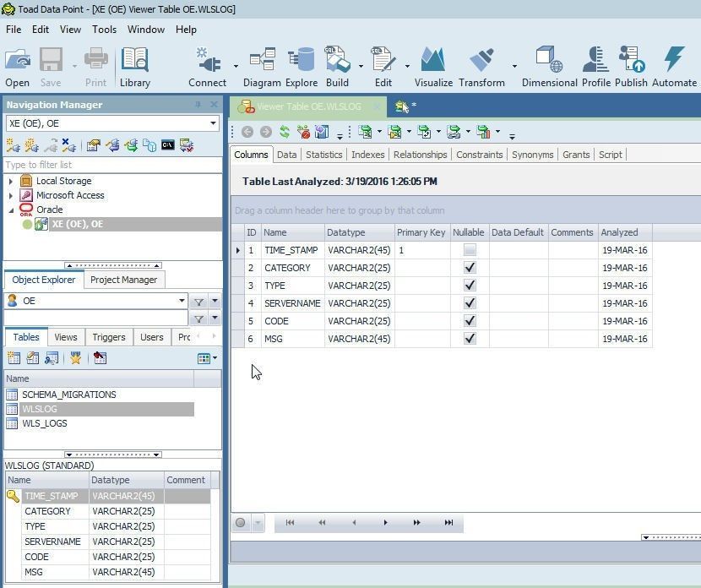Click the Type to filter list box
The width and height of the screenshot is (701, 588).
pyautogui.click(x=112, y=165)
